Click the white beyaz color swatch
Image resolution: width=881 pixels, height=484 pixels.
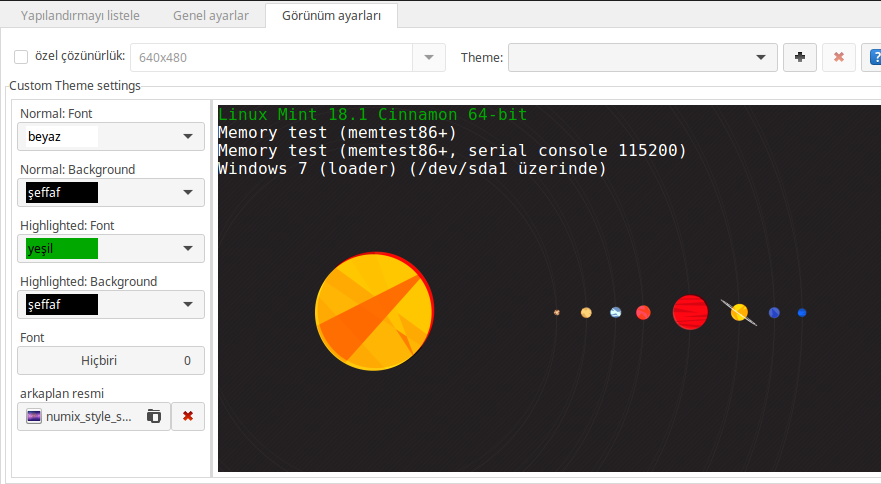tap(62, 137)
